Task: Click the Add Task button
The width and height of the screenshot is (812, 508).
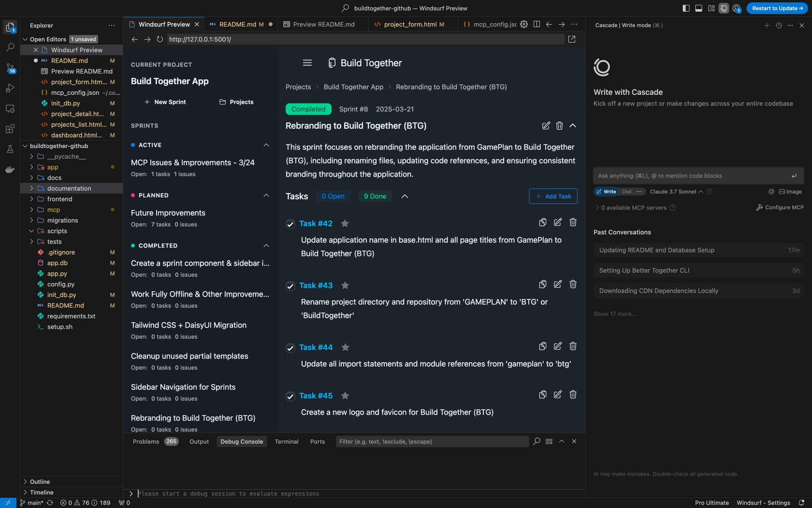Action: point(553,196)
